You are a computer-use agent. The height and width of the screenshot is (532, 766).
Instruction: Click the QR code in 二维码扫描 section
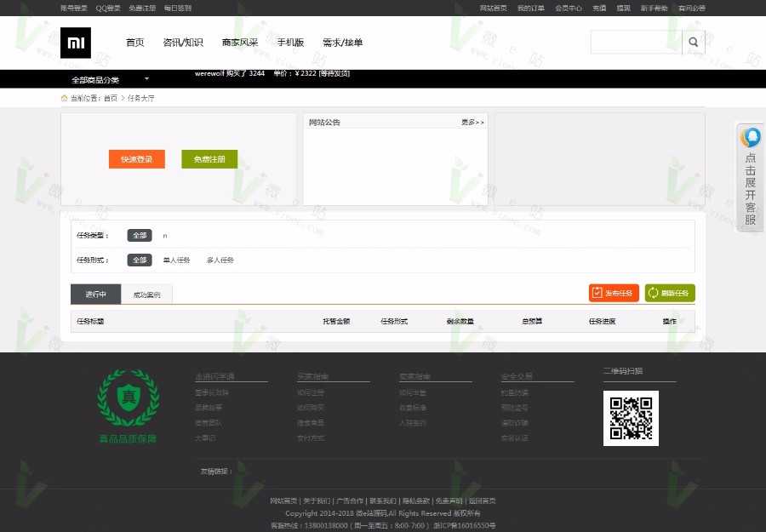coord(631,418)
